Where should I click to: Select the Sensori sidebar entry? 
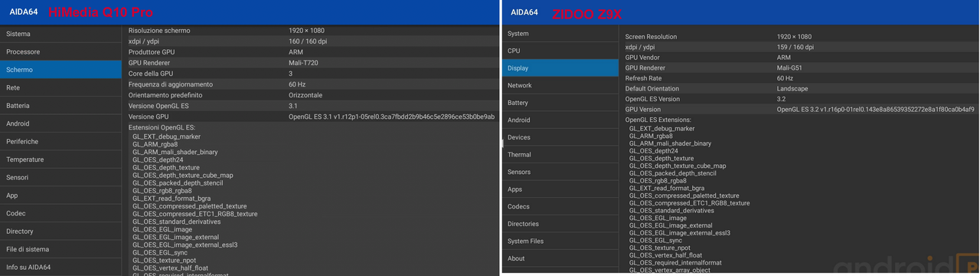click(x=60, y=177)
